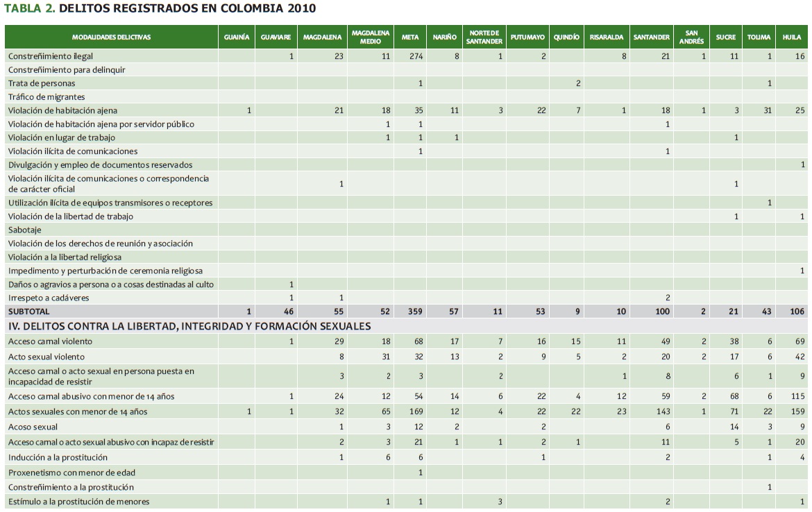Select the SUBTOTAL row label
This screenshot has height=512, width=812.
coord(29,312)
